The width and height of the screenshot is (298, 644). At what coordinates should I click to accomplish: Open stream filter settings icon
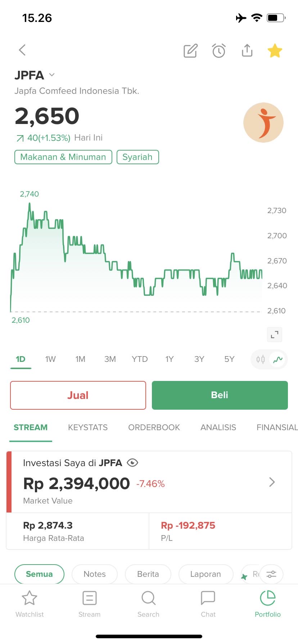(271, 574)
